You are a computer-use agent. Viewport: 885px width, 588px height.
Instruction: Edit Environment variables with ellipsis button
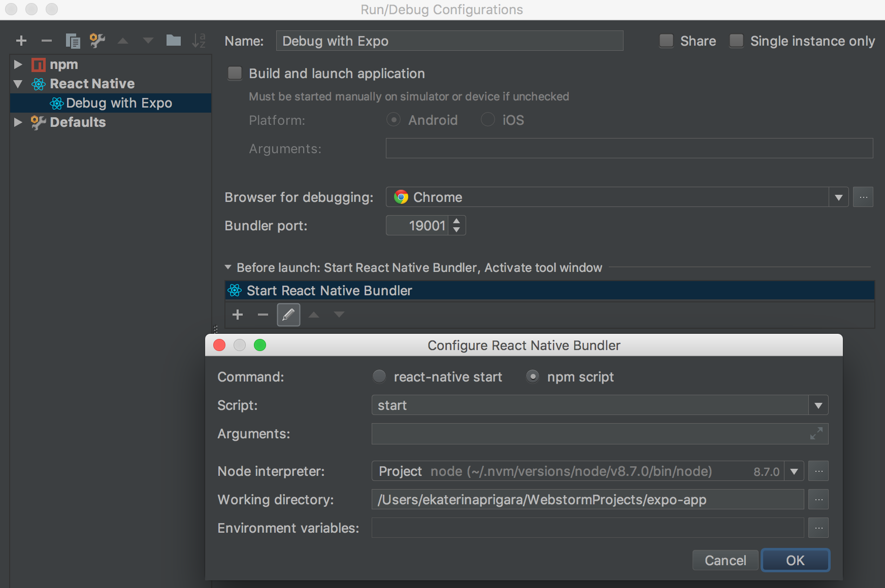coord(818,528)
